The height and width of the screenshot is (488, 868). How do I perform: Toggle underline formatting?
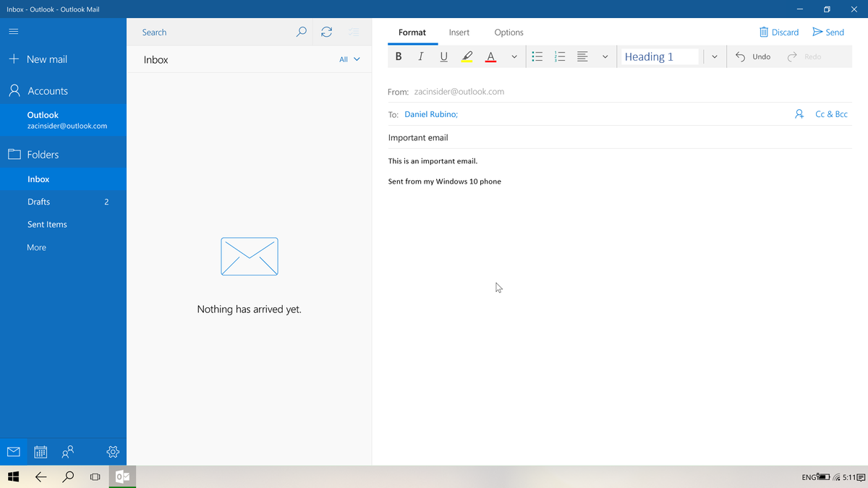(x=443, y=56)
